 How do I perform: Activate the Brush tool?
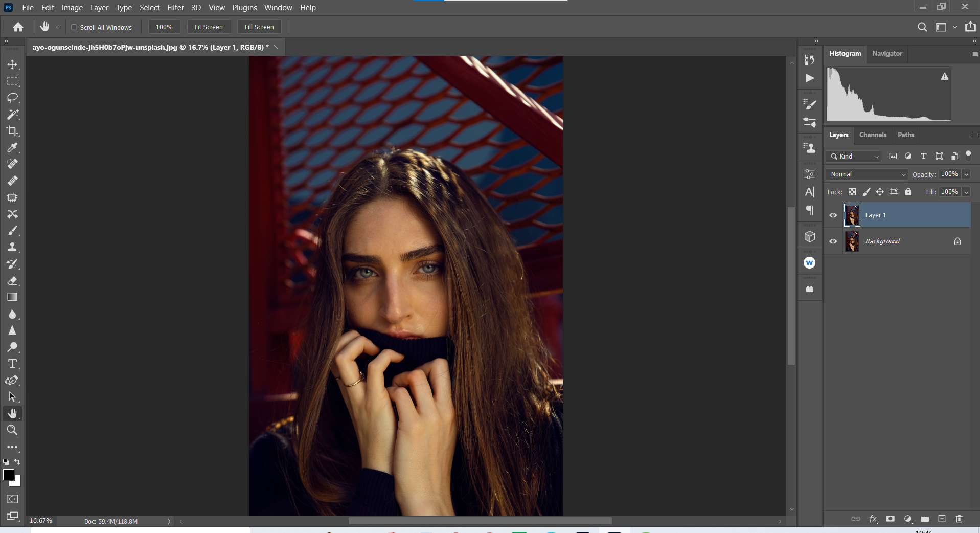click(x=12, y=230)
